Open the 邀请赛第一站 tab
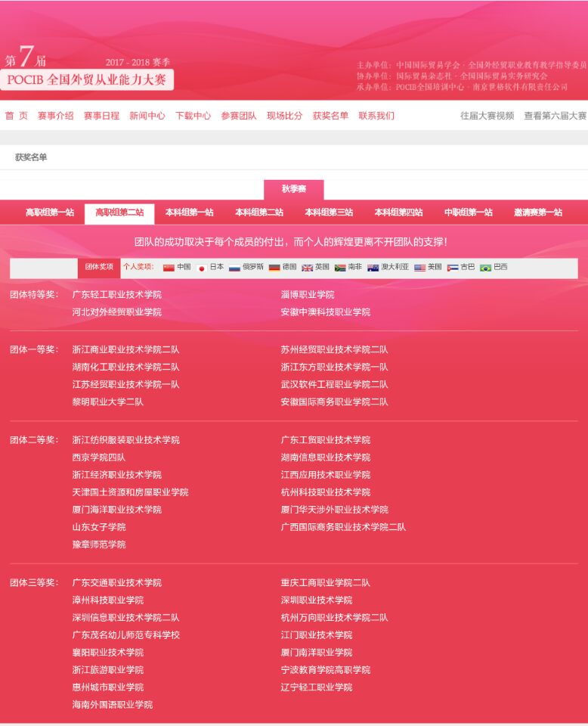The width and height of the screenshot is (588, 726). tap(538, 213)
